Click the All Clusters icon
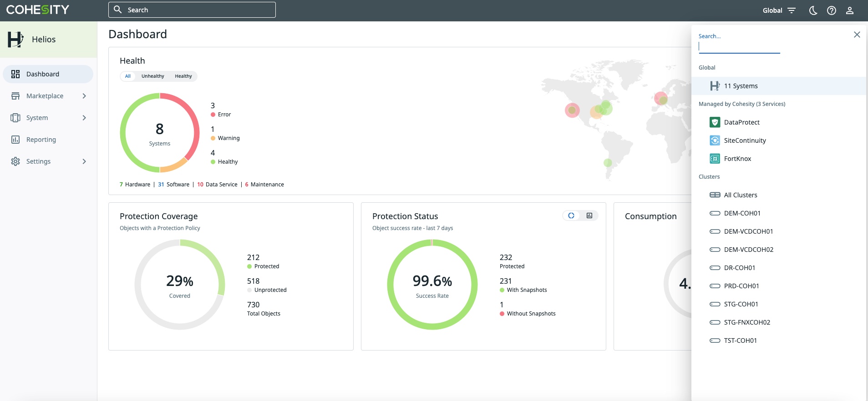The height and width of the screenshot is (401, 868). (x=715, y=195)
